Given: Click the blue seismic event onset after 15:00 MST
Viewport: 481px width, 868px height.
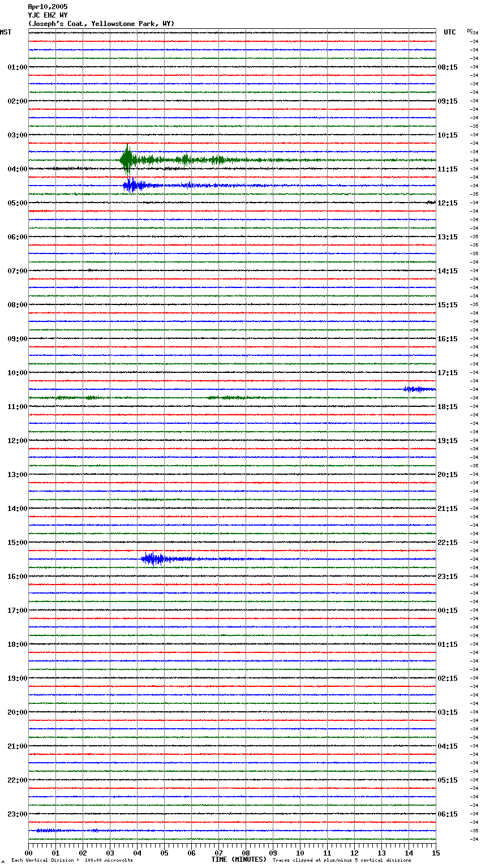Looking at the screenshot, I should point(153,559).
